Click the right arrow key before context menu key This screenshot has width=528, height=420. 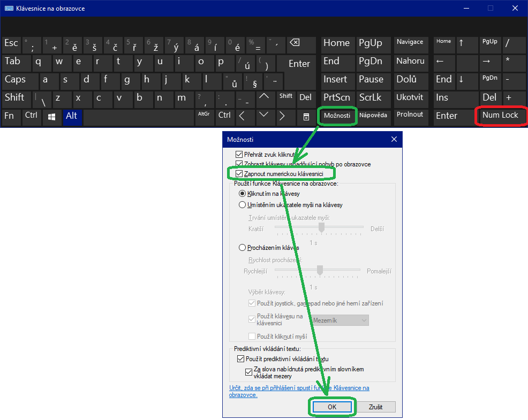[286, 117]
